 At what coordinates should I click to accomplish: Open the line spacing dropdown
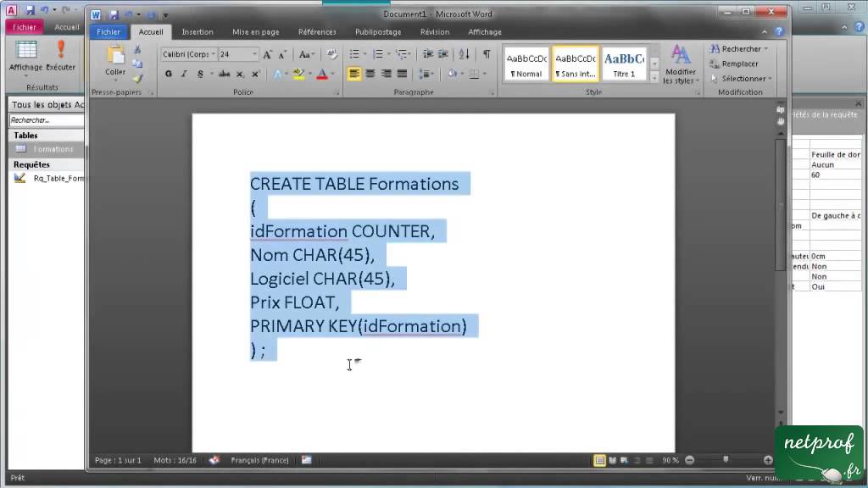(426, 74)
